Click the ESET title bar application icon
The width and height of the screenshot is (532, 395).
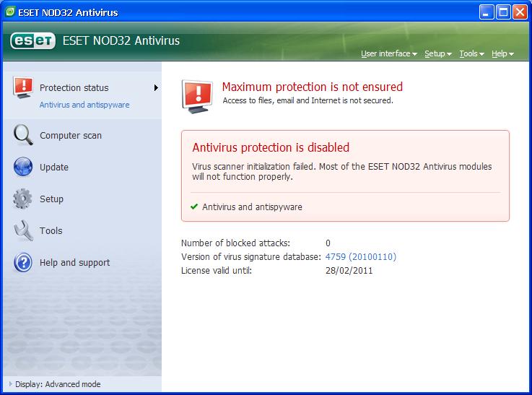(11, 12)
